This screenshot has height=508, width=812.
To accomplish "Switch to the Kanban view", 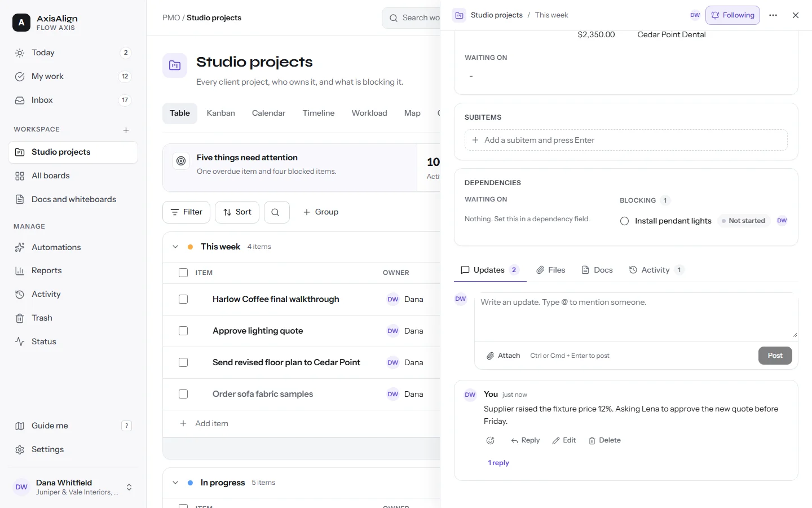I will point(220,113).
